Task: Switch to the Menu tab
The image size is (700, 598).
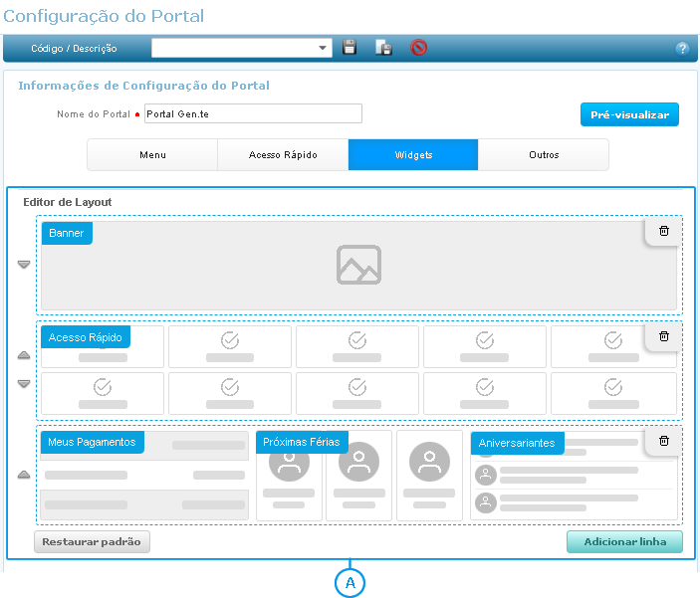Action: click(x=152, y=155)
